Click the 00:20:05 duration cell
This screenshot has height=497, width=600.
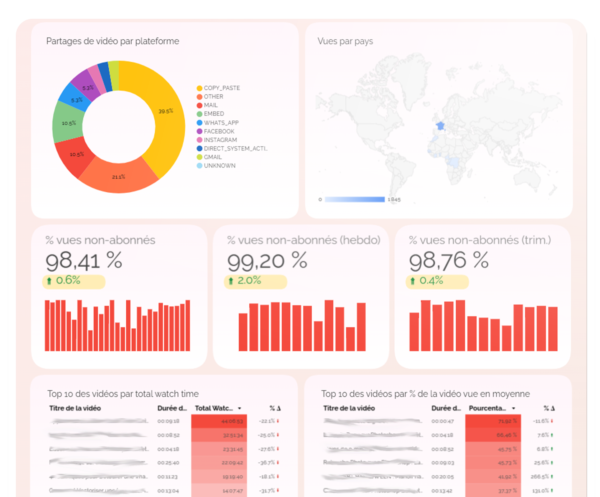coord(442,477)
